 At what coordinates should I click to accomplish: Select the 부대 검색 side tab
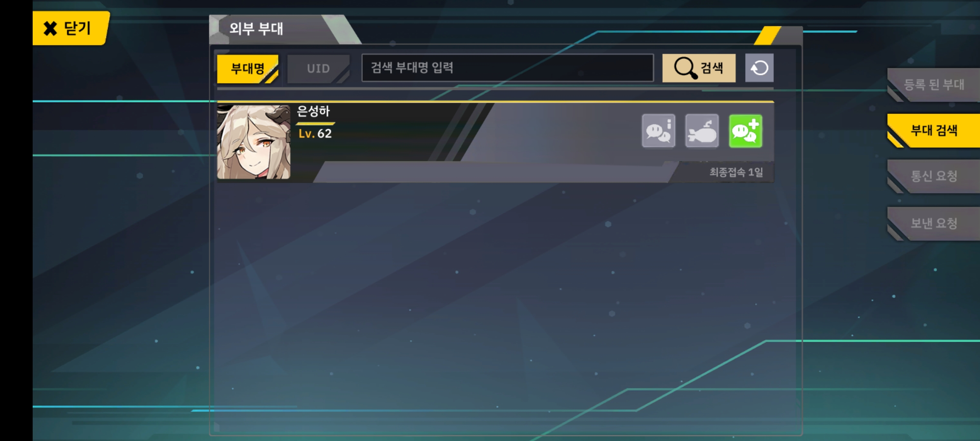934,131
